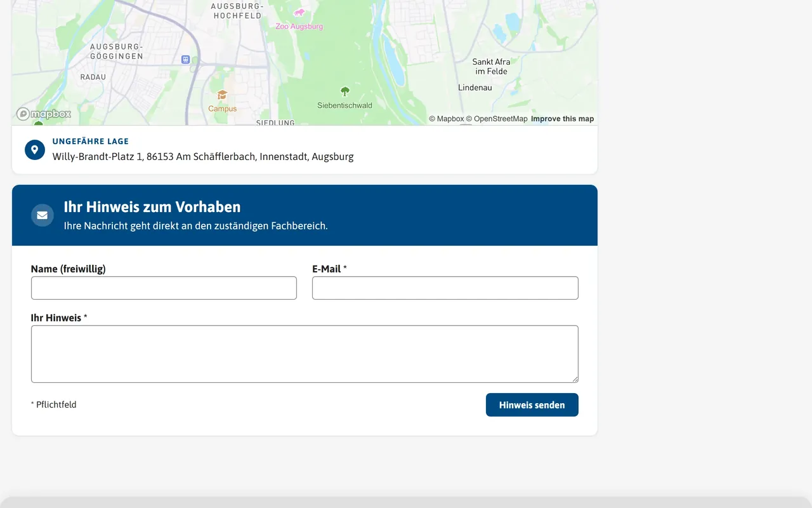
Task: Open the © Mapbox attribution link
Action: click(x=447, y=119)
